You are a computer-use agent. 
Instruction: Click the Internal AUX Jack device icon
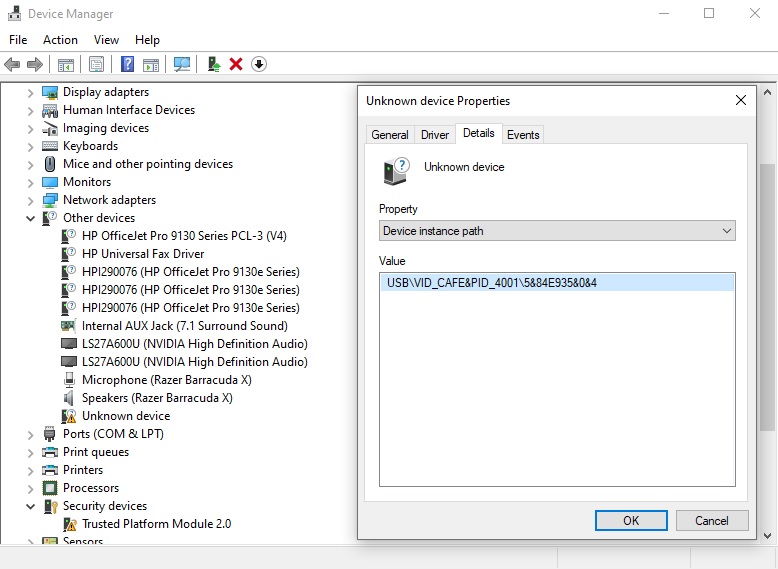coord(68,326)
